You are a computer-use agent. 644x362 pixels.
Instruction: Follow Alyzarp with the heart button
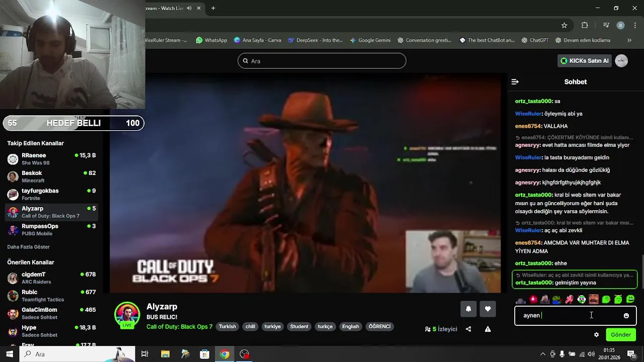(488, 309)
